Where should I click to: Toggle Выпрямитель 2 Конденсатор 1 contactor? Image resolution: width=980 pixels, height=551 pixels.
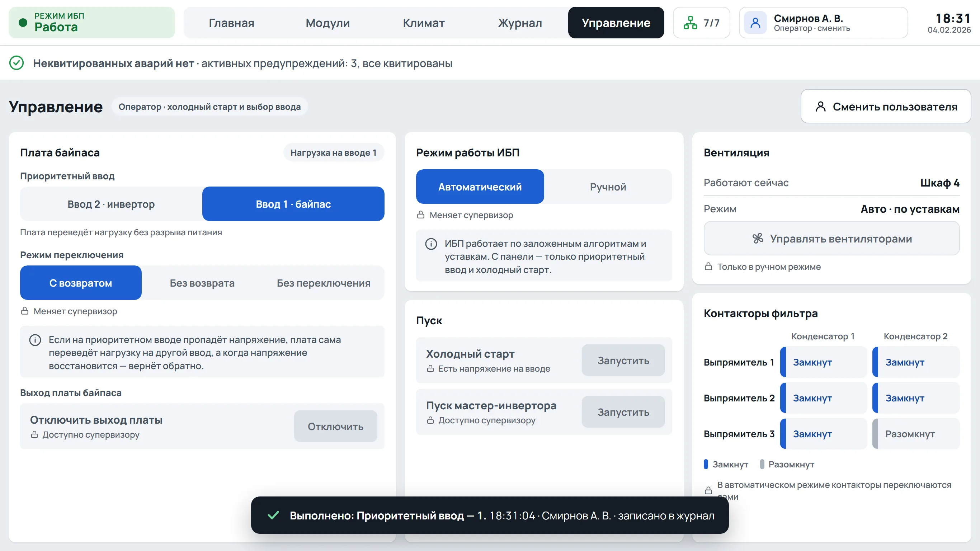coord(823,398)
